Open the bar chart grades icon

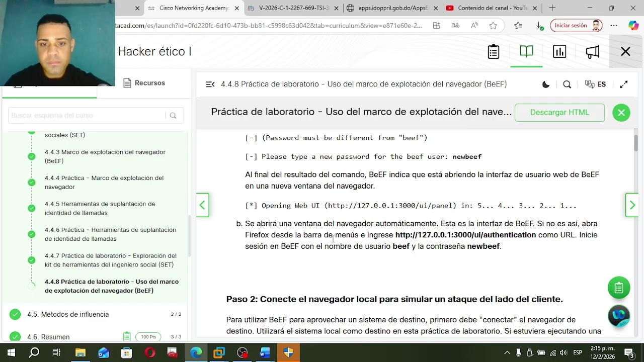pos(559,51)
